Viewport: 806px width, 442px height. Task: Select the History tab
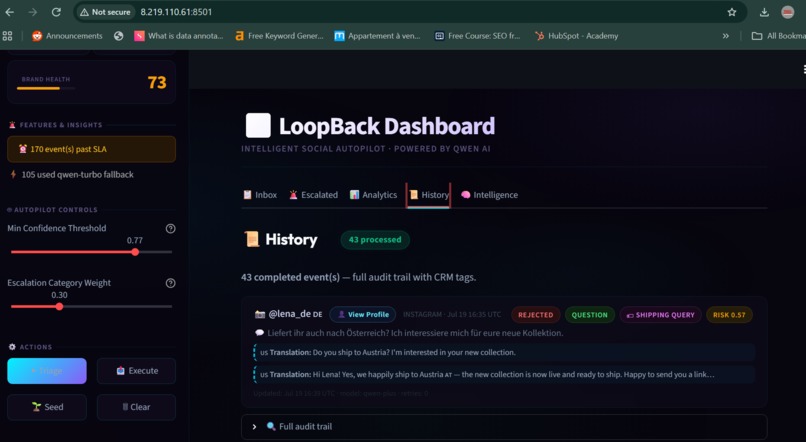click(428, 195)
